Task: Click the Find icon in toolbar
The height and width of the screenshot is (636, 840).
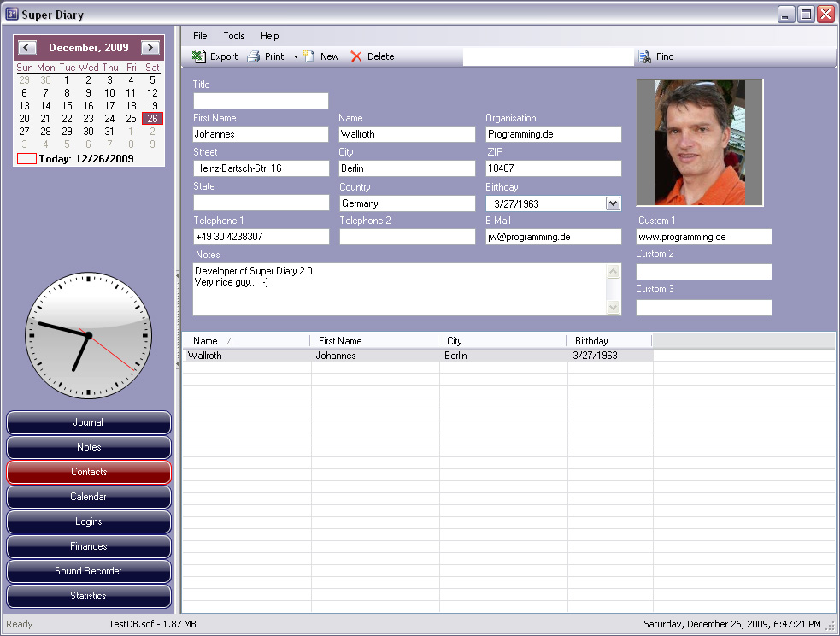Action: (x=644, y=57)
